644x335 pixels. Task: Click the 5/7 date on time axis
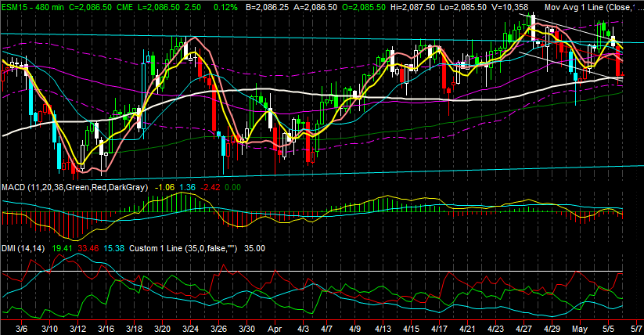637,329
